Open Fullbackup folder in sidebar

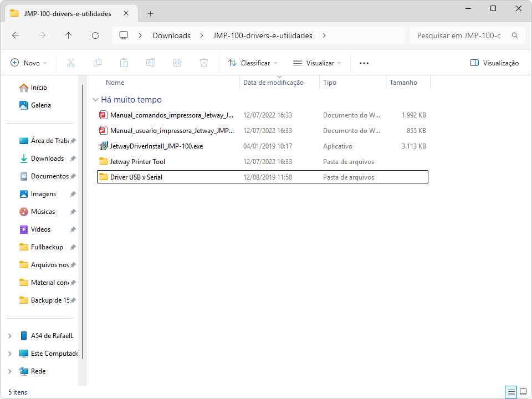point(47,247)
